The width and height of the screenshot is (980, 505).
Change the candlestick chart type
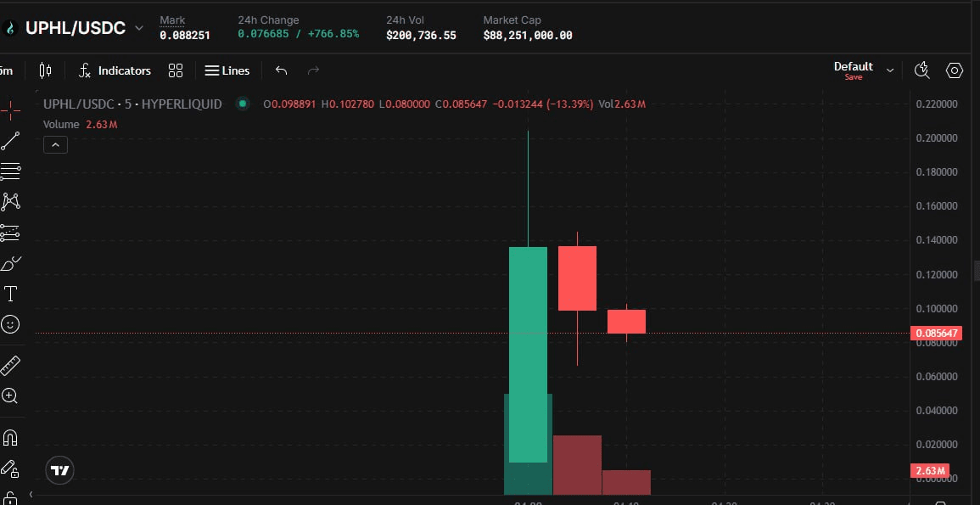click(x=45, y=70)
